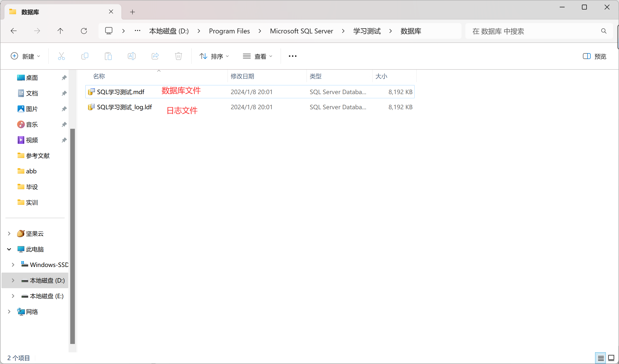619x364 pixels.
Task: Open the 新建 new item button
Action: (x=25, y=56)
